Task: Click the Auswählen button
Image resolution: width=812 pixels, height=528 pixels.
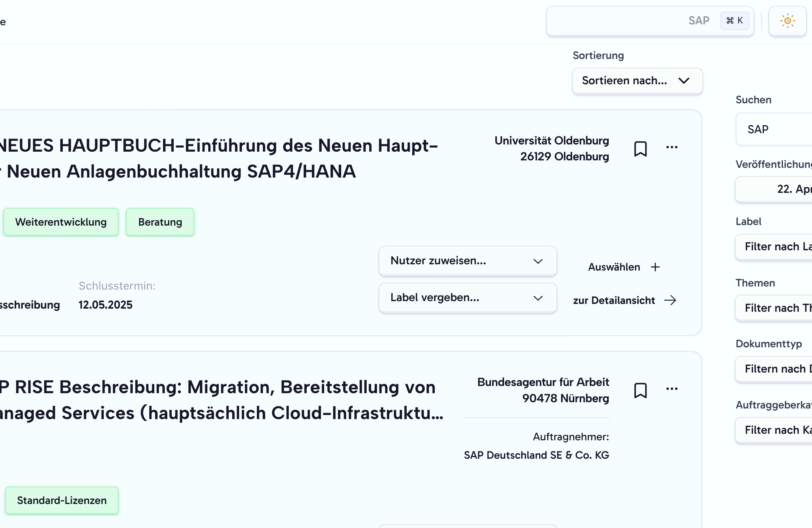Action: tap(614, 267)
